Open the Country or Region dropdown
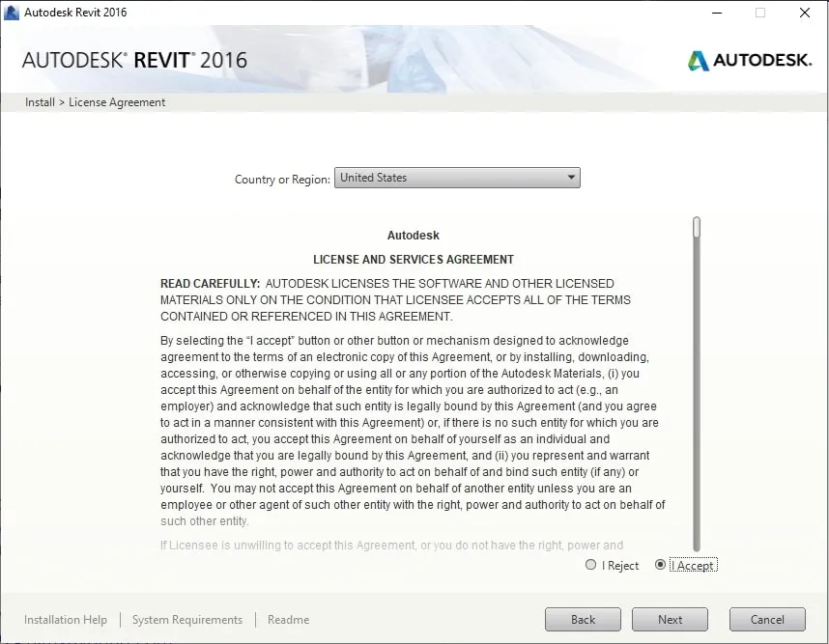Screen dimensions: 829x644 click(x=456, y=178)
